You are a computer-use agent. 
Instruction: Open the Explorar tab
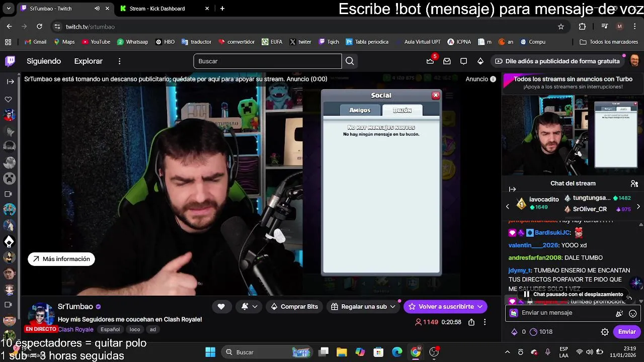point(89,61)
